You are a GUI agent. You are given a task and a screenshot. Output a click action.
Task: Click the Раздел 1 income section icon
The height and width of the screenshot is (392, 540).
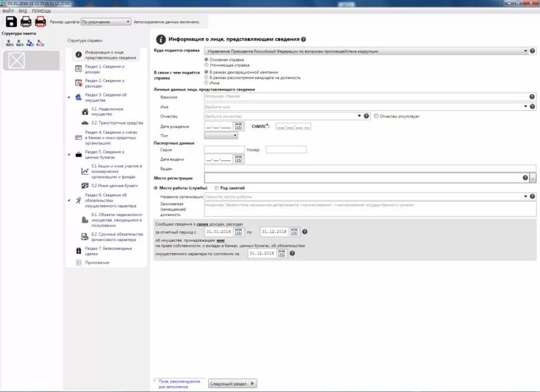click(79, 69)
